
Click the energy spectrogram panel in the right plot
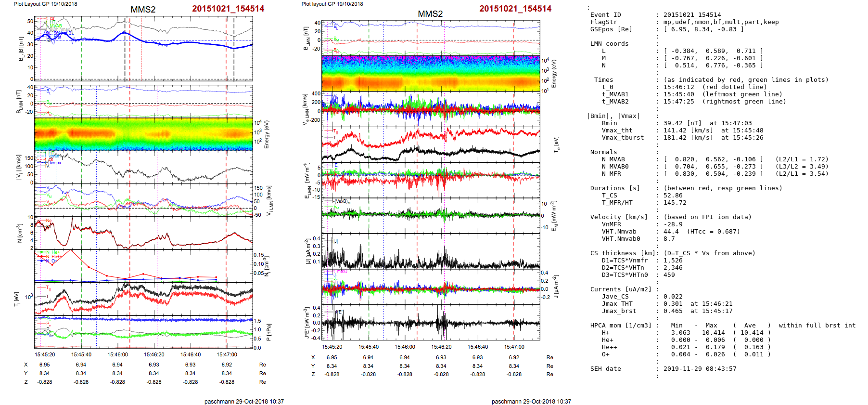(431, 74)
